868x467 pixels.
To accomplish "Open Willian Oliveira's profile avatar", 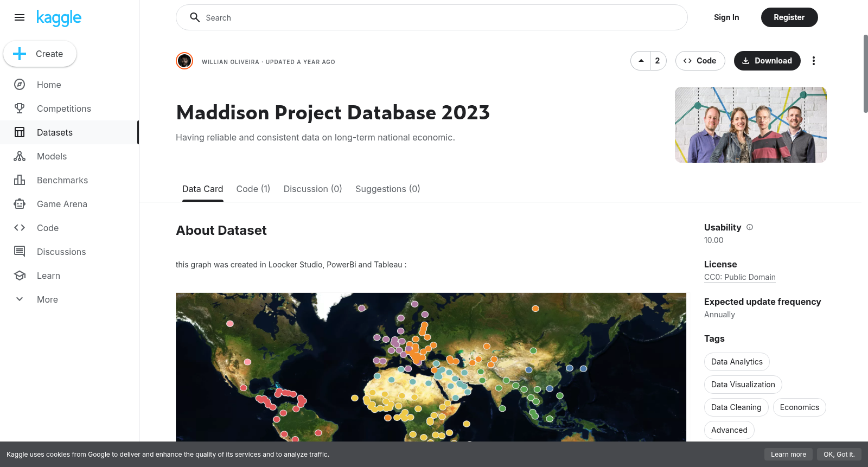I will [x=184, y=61].
